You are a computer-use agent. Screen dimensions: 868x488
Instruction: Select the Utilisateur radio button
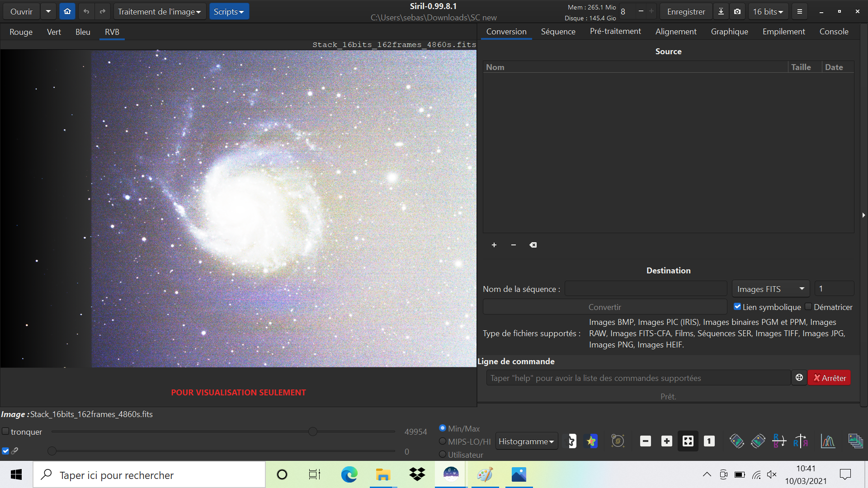(x=443, y=455)
